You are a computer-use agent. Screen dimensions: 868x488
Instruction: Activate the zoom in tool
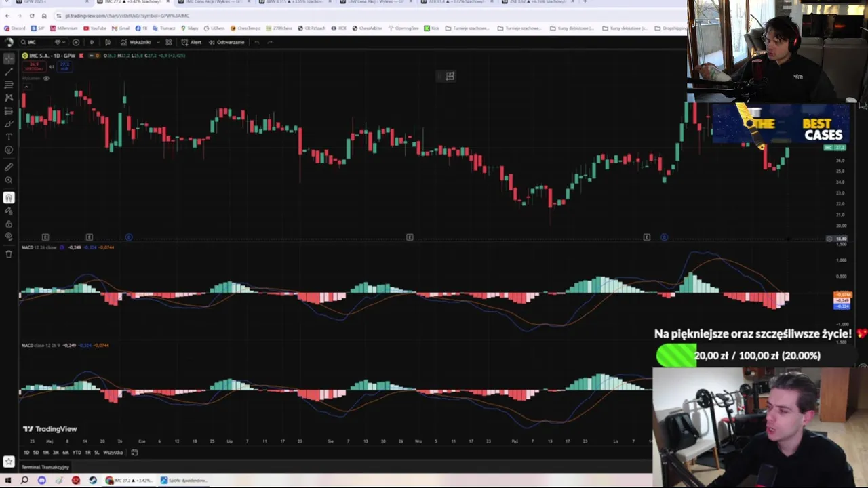9,180
